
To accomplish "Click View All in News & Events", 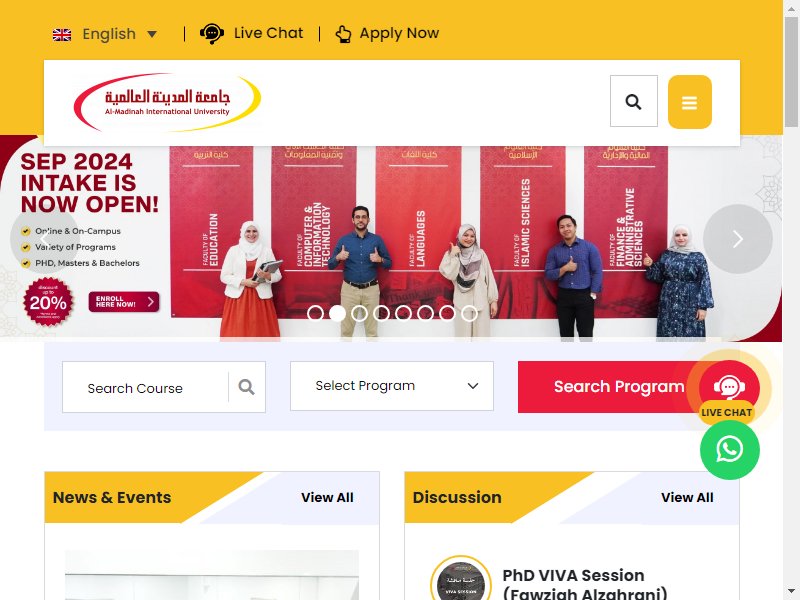I will pos(327,497).
